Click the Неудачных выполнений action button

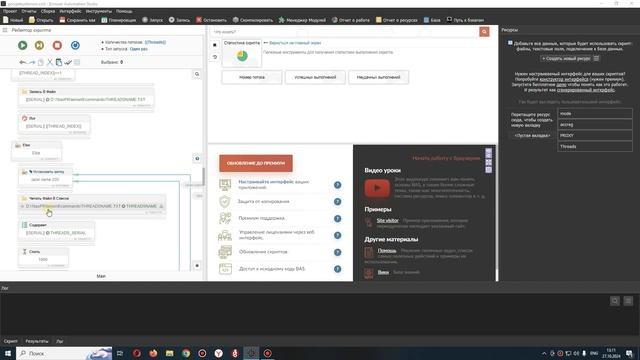pyautogui.click(x=378, y=77)
